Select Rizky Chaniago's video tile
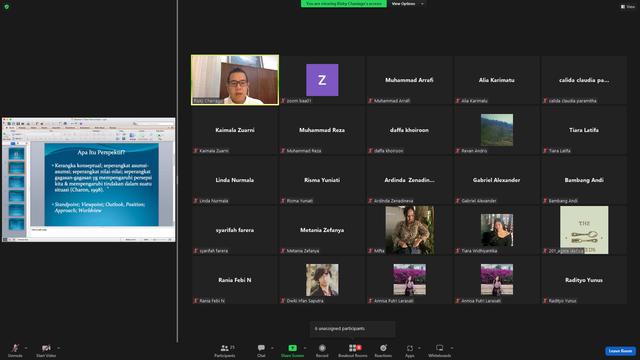 coord(235,80)
